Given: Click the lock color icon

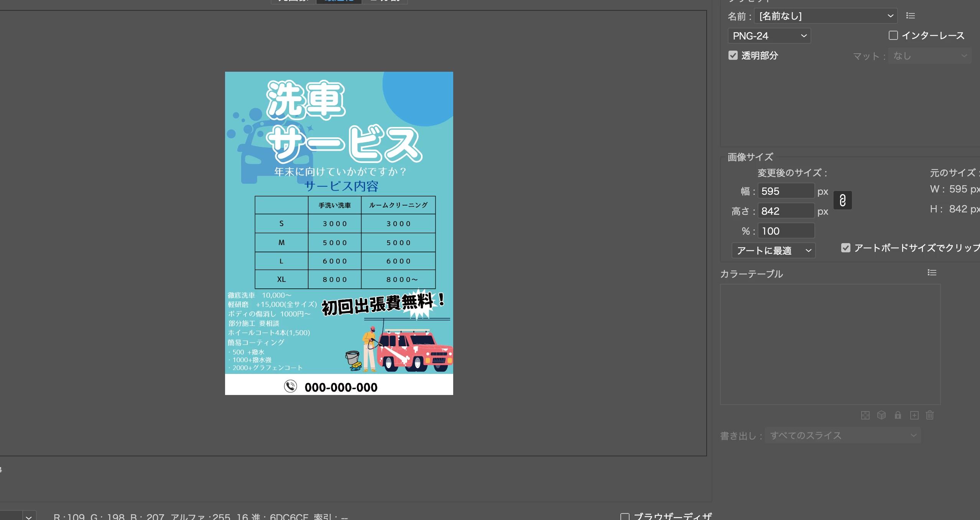Looking at the screenshot, I should [898, 415].
